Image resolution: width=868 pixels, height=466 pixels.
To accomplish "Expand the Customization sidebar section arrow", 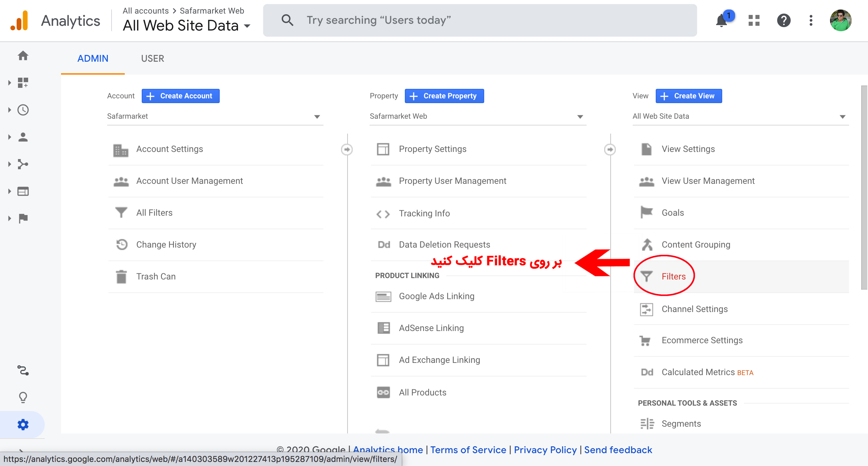I will (9, 82).
